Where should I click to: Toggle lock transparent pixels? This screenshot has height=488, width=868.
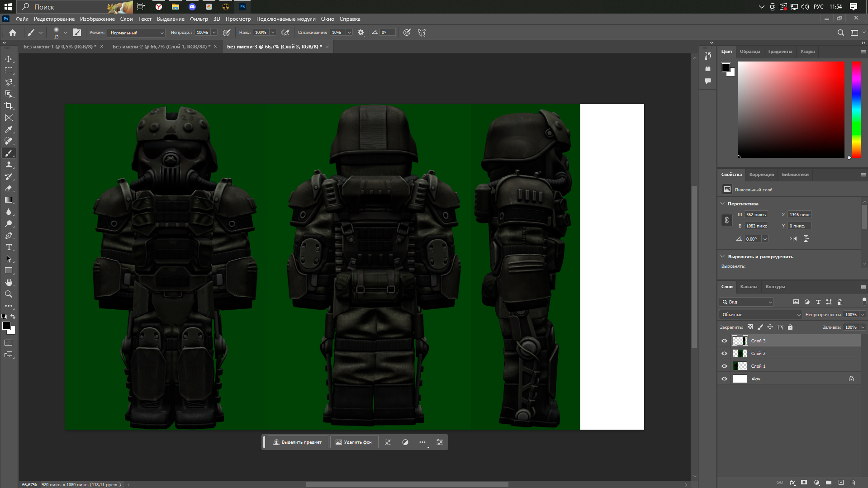point(750,327)
